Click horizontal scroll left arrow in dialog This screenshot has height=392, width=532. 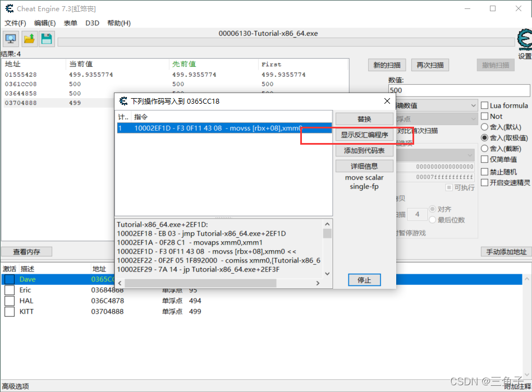[120, 283]
